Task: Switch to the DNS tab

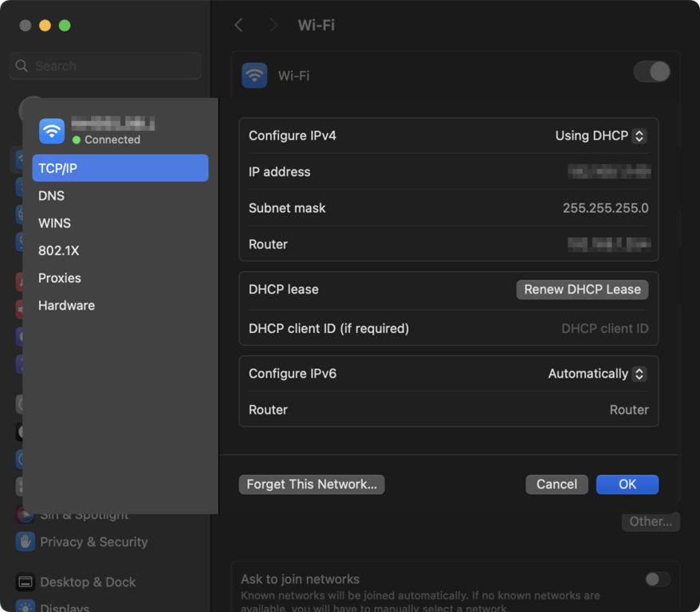Action: [51, 195]
